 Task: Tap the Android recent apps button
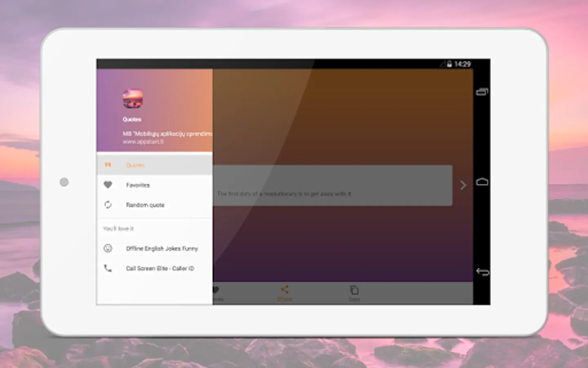[482, 92]
